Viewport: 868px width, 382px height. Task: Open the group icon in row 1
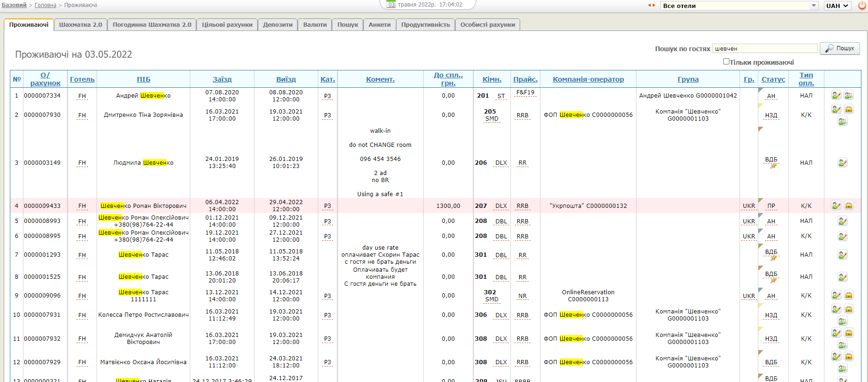pyautogui.click(x=848, y=95)
